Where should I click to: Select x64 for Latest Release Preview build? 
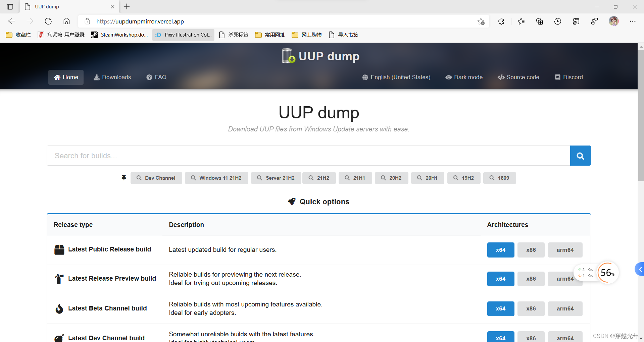point(501,279)
